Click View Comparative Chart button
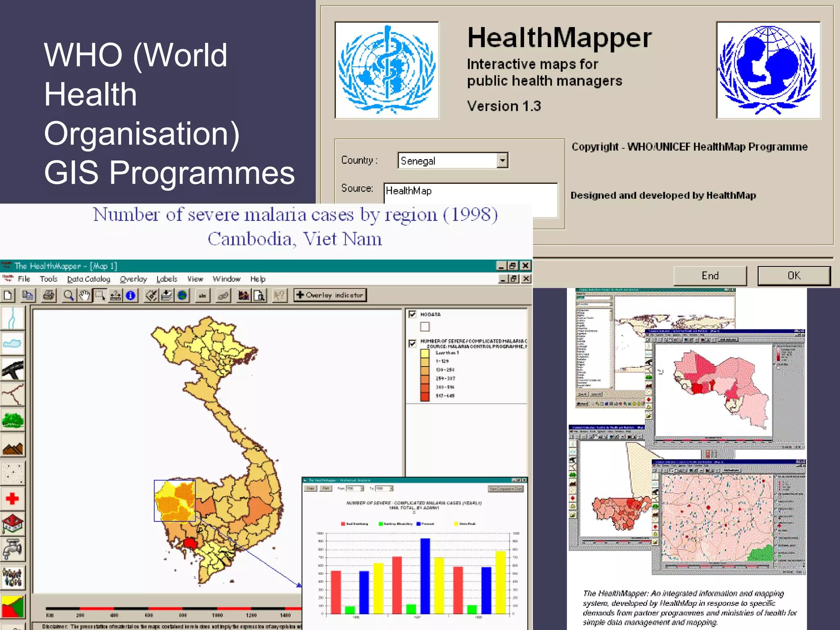840x630 pixels. pos(506,489)
